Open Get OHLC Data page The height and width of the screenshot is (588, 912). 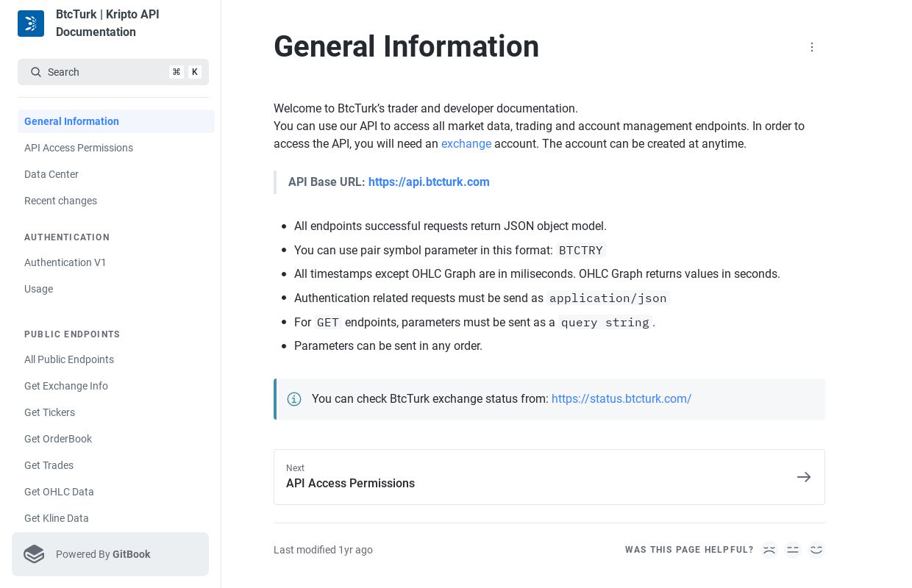116,492
